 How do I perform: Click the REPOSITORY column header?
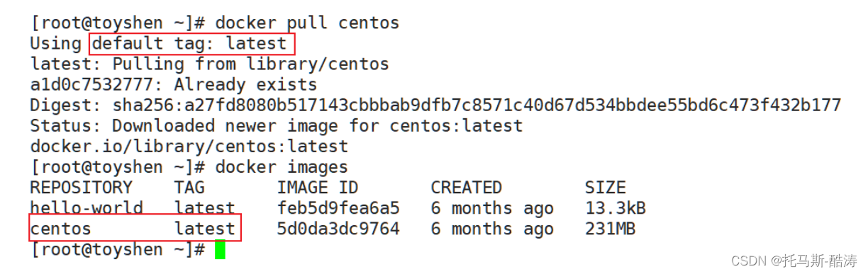tap(82, 188)
